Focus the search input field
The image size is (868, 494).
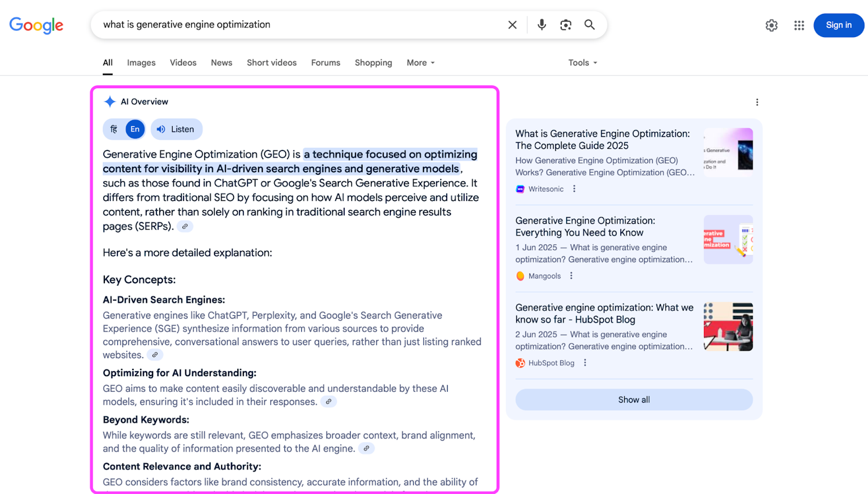298,25
